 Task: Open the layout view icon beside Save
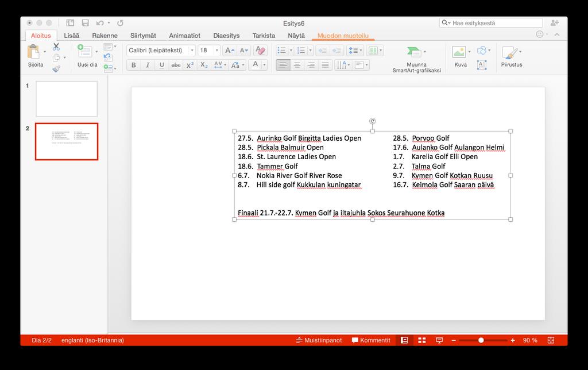click(70, 23)
